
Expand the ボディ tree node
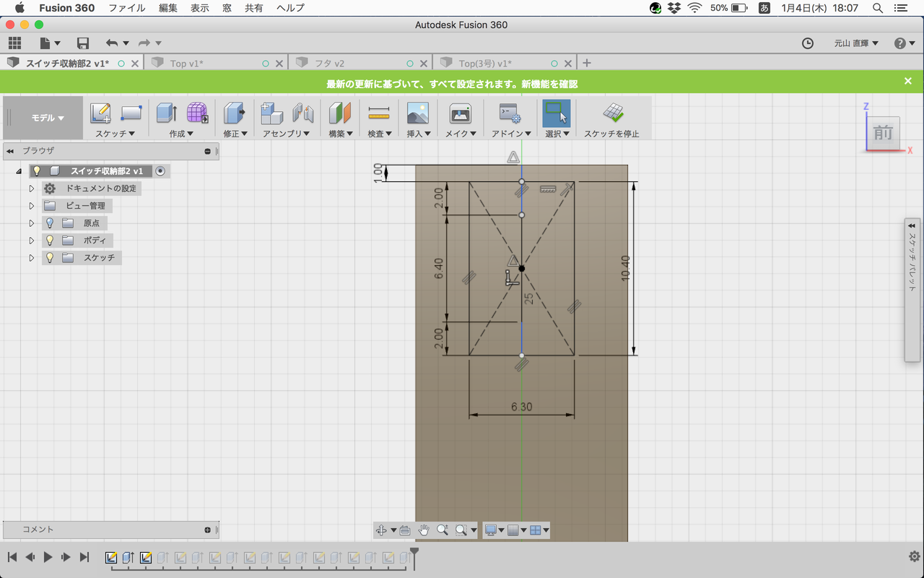coord(32,241)
